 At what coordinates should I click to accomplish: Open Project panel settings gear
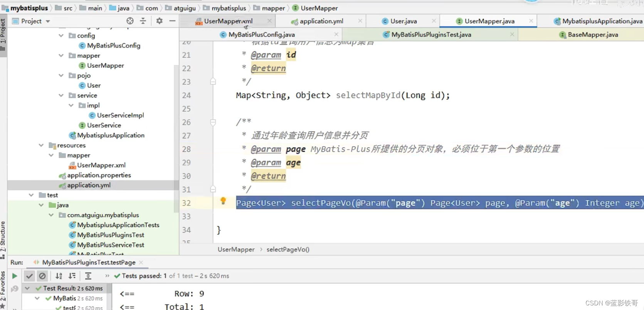159,21
